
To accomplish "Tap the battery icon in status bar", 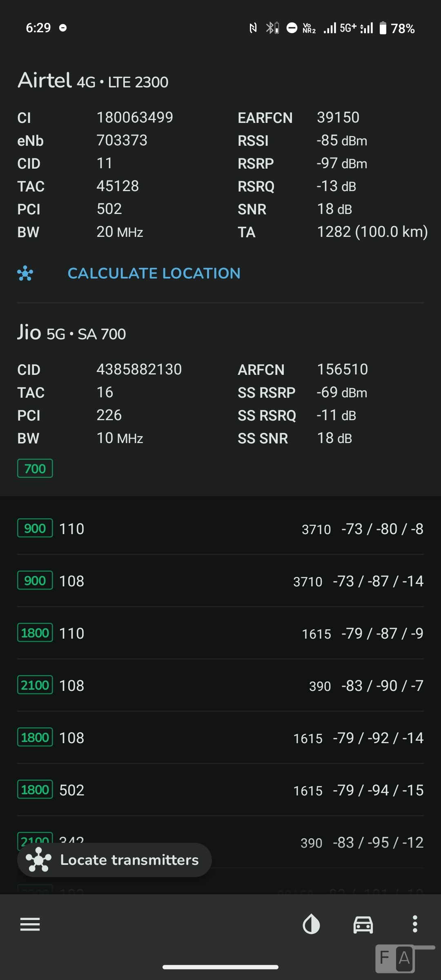I will pyautogui.click(x=383, y=28).
